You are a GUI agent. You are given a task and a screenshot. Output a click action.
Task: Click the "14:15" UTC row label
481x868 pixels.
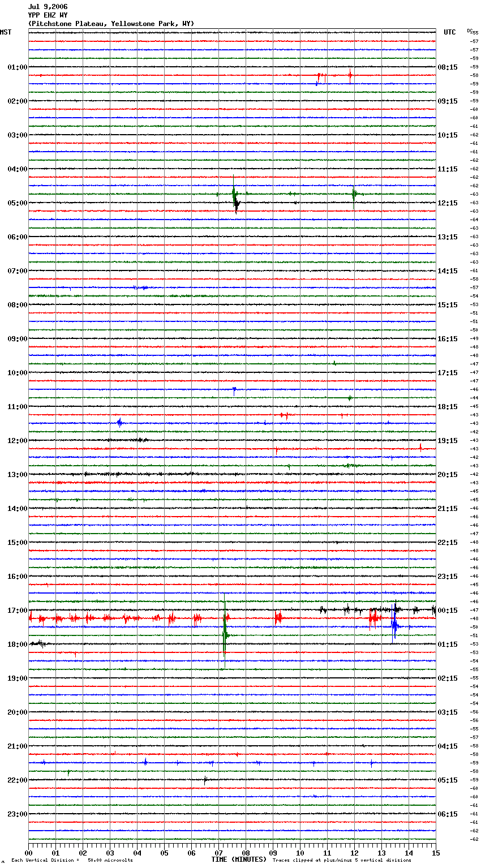[448, 271]
